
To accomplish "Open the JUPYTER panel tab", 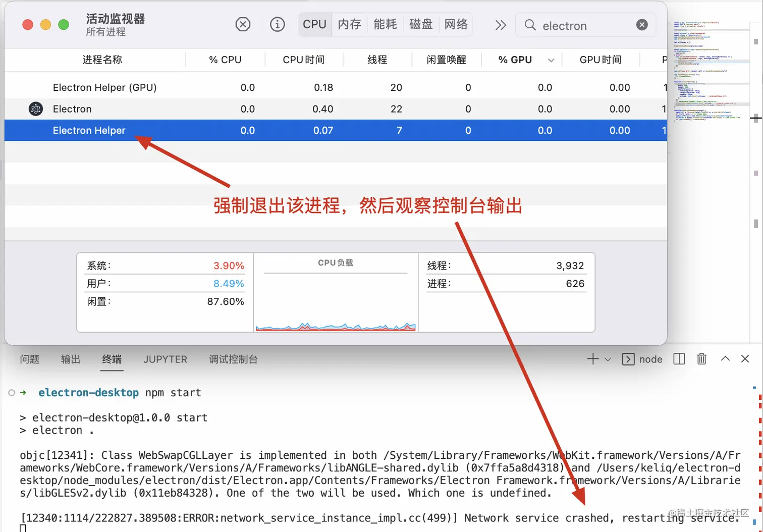I will (165, 359).
